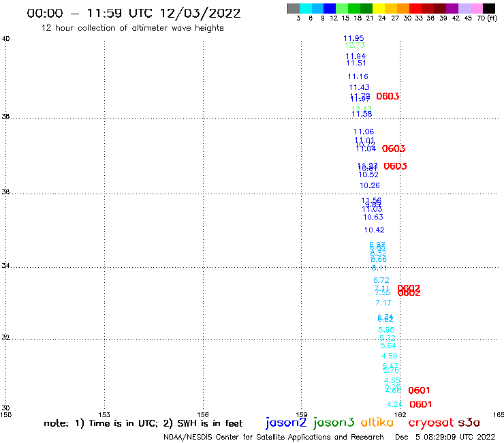Click the 10.42 wave height value

[374, 230]
